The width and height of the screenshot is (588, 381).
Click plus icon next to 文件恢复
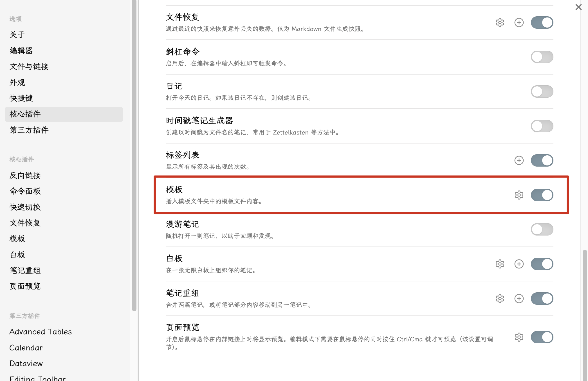[519, 23]
